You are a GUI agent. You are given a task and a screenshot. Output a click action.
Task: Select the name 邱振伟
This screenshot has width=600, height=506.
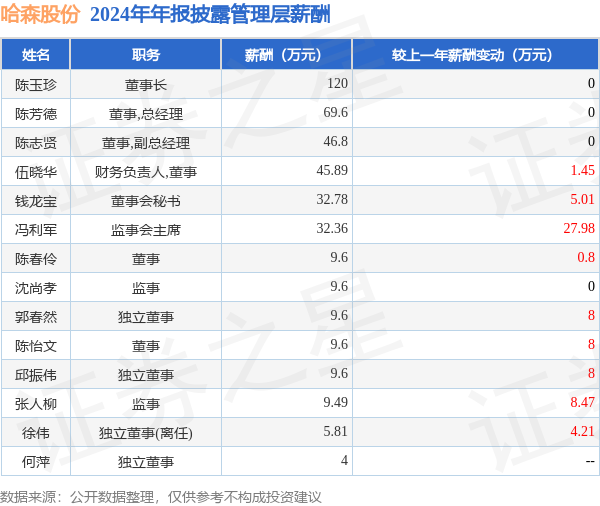click(x=36, y=375)
